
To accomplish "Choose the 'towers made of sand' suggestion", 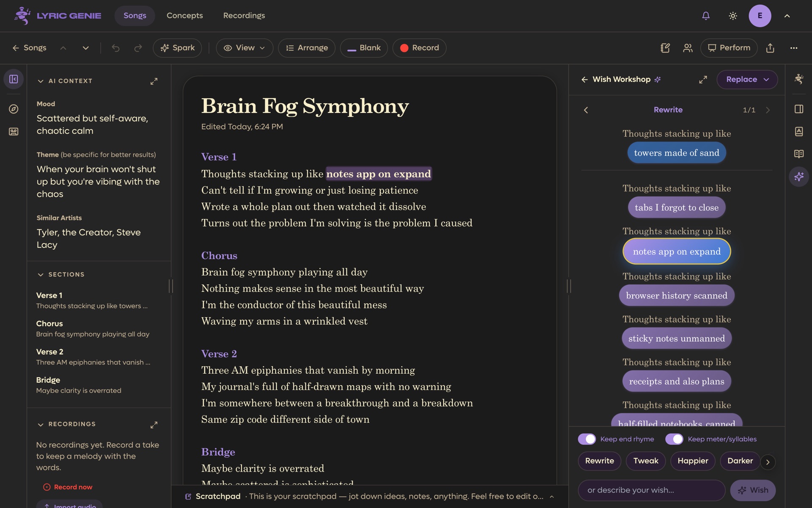I will click(677, 153).
